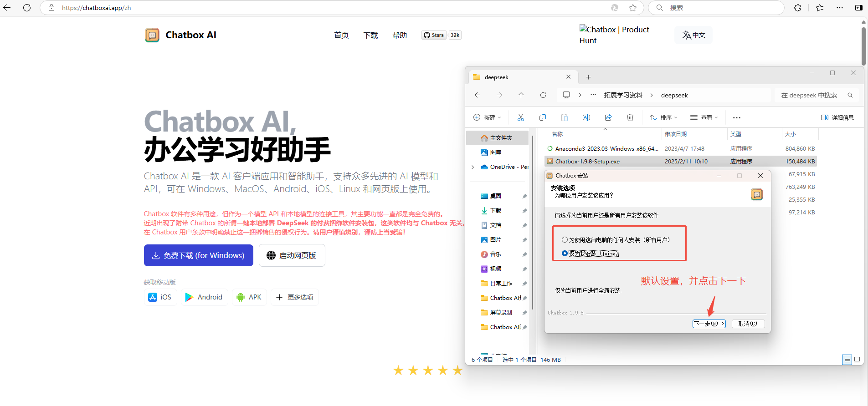
Task: Select Anaconda3-2023.03-Windows-x86_64 file
Action: 681,148
